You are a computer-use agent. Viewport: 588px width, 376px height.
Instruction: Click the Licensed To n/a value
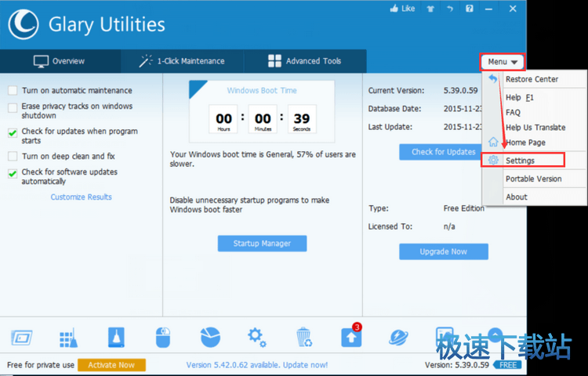click(449, 226)
